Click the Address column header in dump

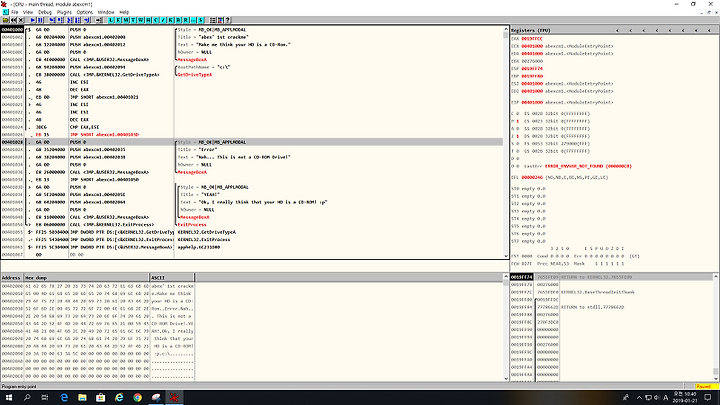click(x=11, y=277)
